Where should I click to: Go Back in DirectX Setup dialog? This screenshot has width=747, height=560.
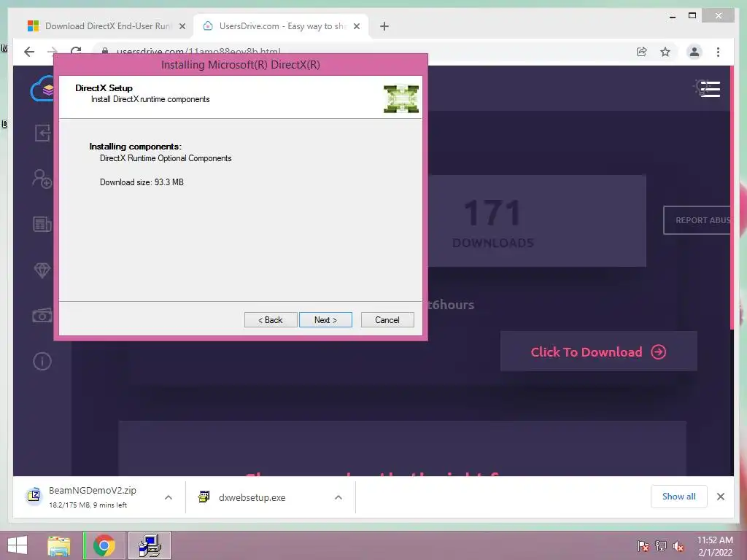coord(271,320)
